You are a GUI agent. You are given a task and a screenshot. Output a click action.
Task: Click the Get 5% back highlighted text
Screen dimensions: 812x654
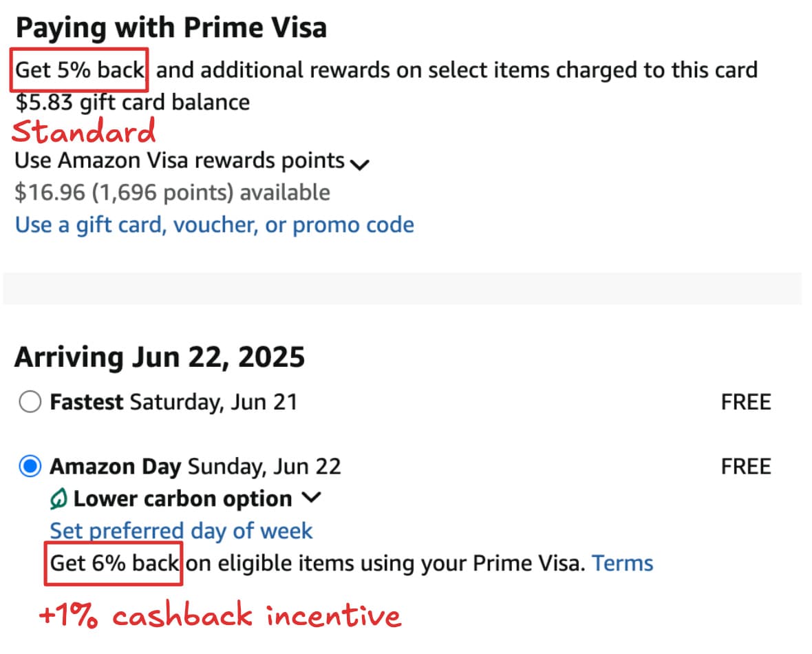[80, 70]
